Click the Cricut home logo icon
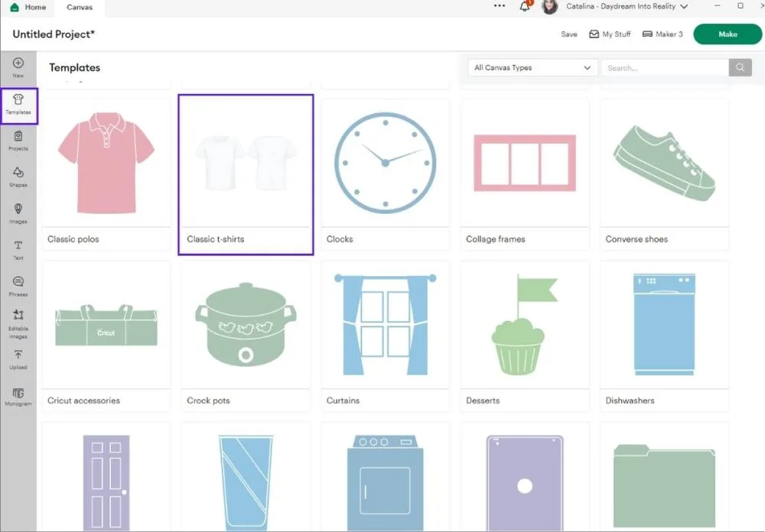The height and width of the screenshot is (532, 765). [15, 8]
